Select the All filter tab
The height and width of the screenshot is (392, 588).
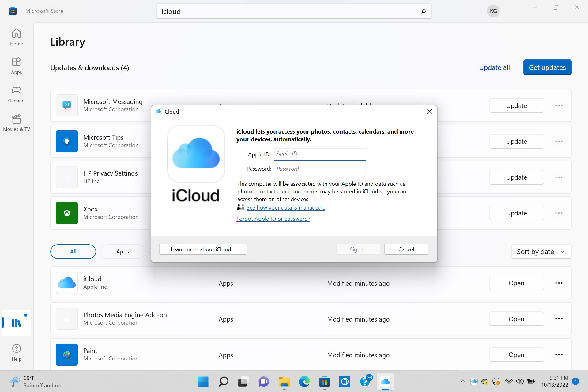[73, 251]
